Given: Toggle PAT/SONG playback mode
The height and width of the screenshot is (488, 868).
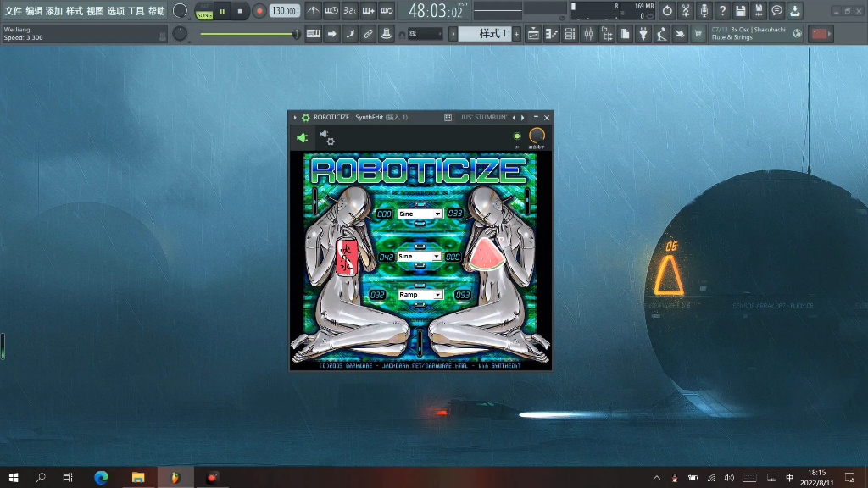Looking at the screenshot, I should click(204, 11).
